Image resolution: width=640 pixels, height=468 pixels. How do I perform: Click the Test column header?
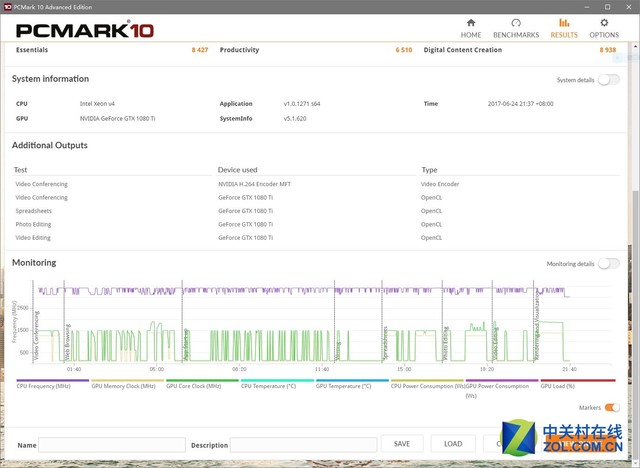pyautogui.click(x=20, y=170)
